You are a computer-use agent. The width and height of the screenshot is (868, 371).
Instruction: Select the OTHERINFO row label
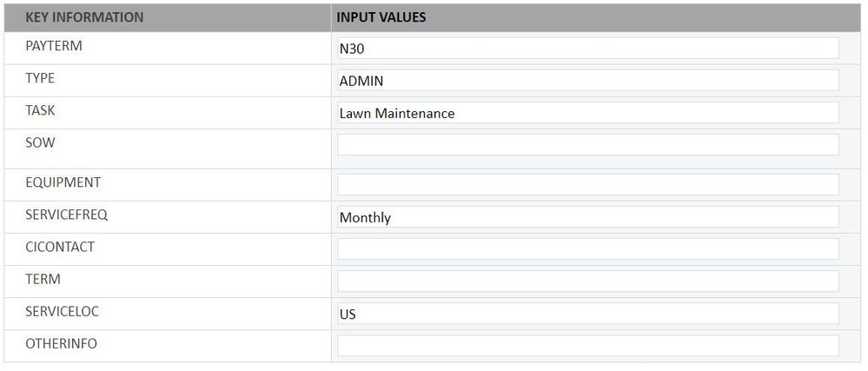61,343
